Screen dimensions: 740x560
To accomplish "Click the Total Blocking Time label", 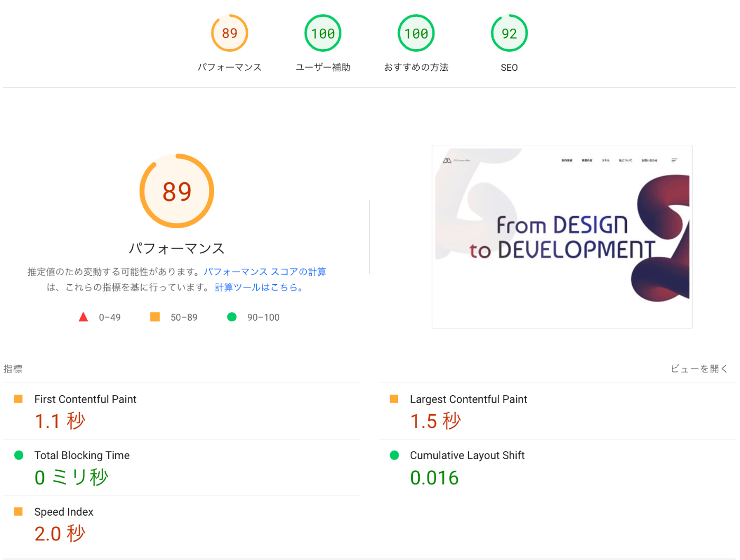I will coord(82,455).
